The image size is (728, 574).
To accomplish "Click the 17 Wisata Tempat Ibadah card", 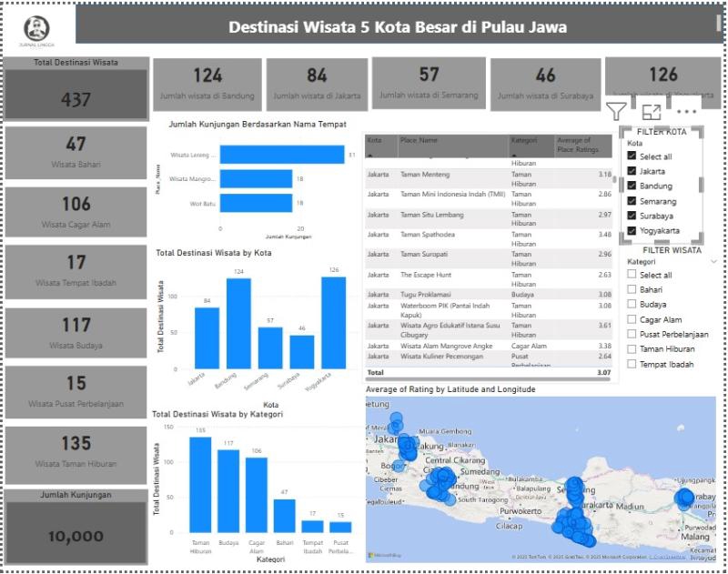I will (76, 271).
